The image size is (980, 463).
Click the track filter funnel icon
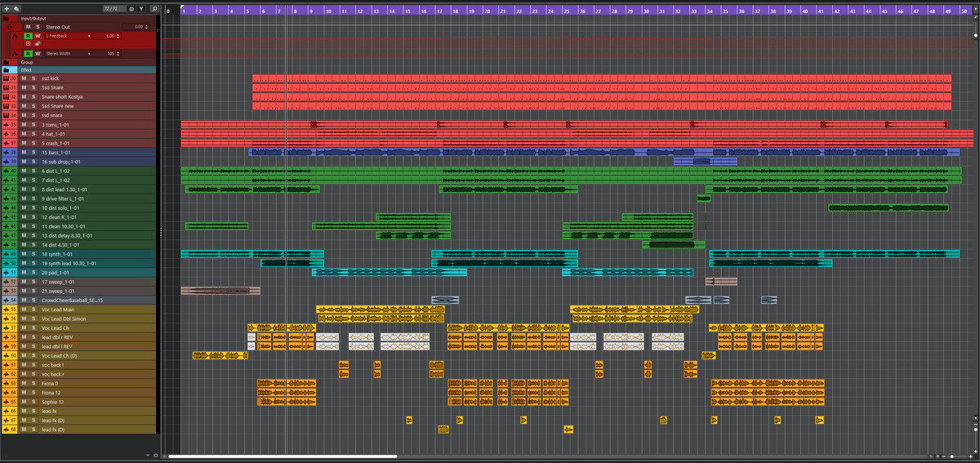pos(141,9)
